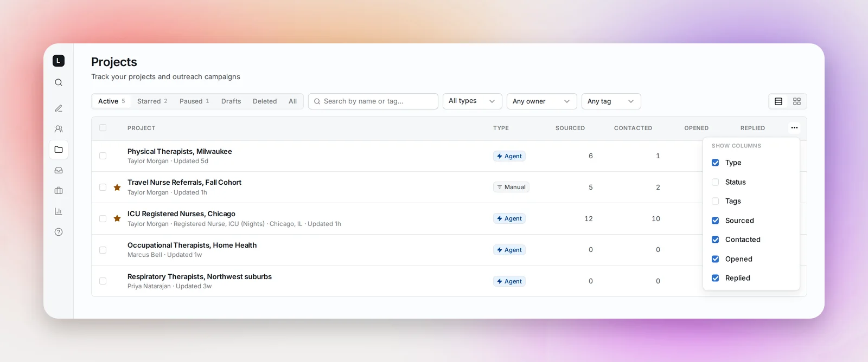Select the Occupational Therapists row checkbox
Viewport: 868px width, 362px height.
pyautogui.click(x=103, y=250)
